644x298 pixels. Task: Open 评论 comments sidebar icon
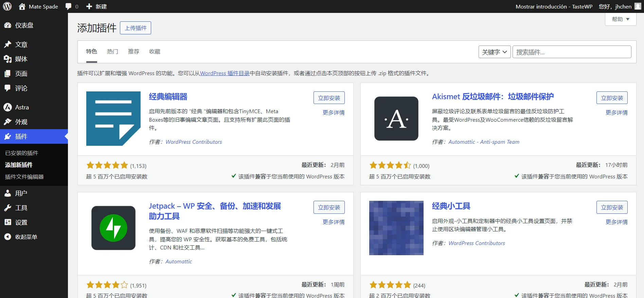tap(7, 88)
